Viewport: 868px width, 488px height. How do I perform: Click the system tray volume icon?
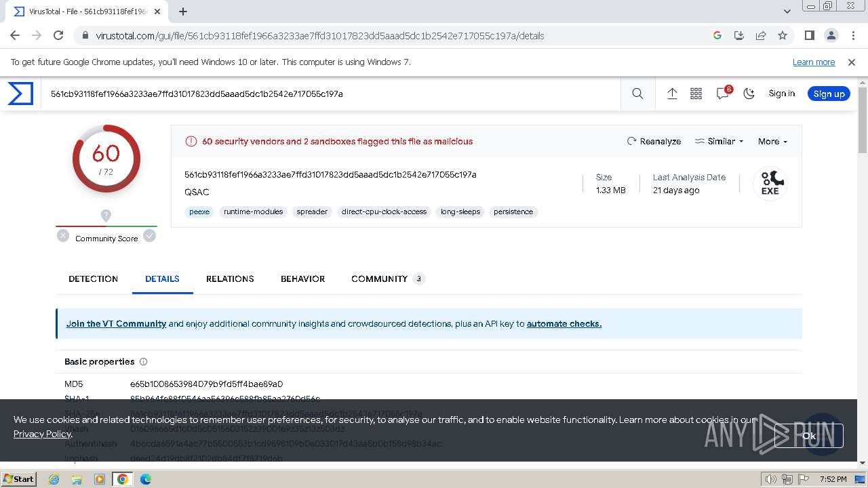coord(770,479)
